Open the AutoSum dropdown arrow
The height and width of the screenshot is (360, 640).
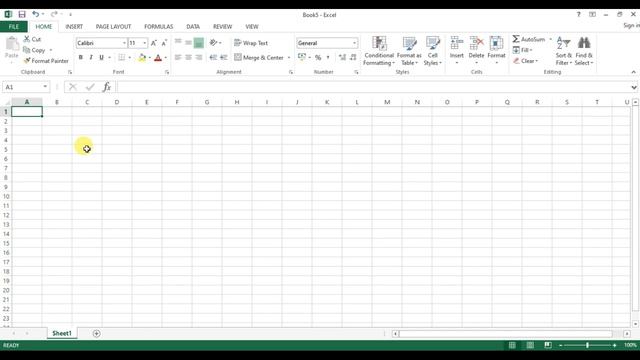pyautogui.click(x=550, y=39)
